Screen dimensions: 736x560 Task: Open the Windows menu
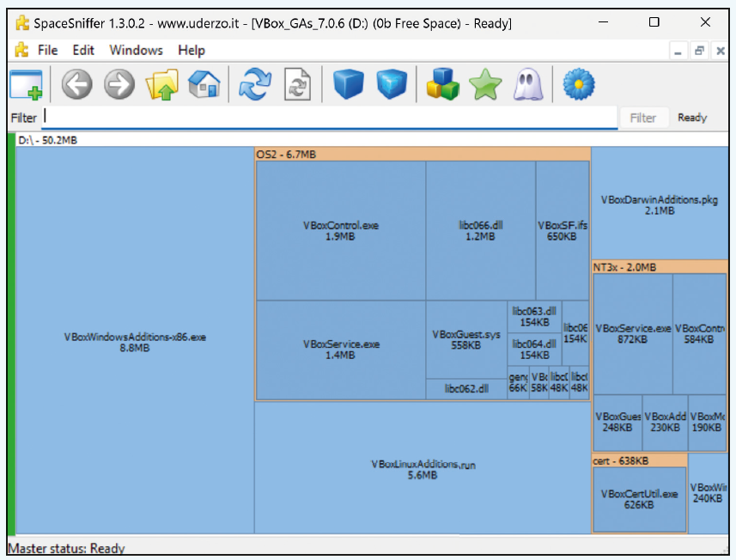point(137,50)
